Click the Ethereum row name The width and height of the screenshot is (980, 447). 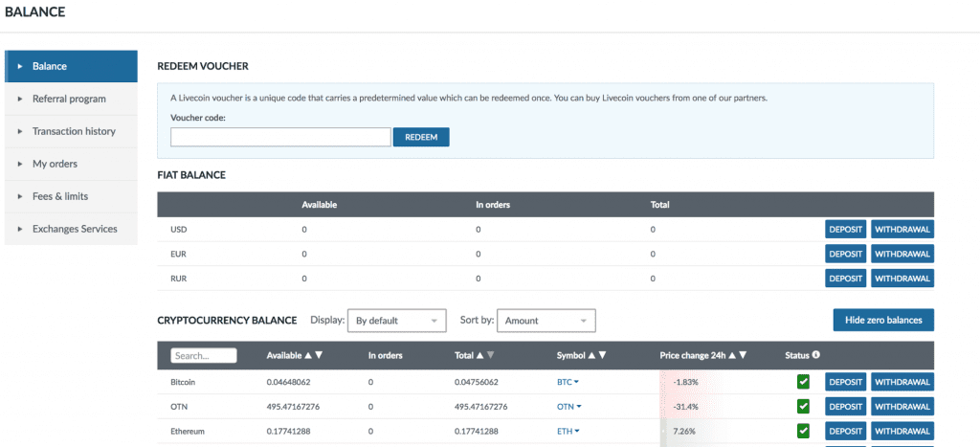tap(188, 431)
